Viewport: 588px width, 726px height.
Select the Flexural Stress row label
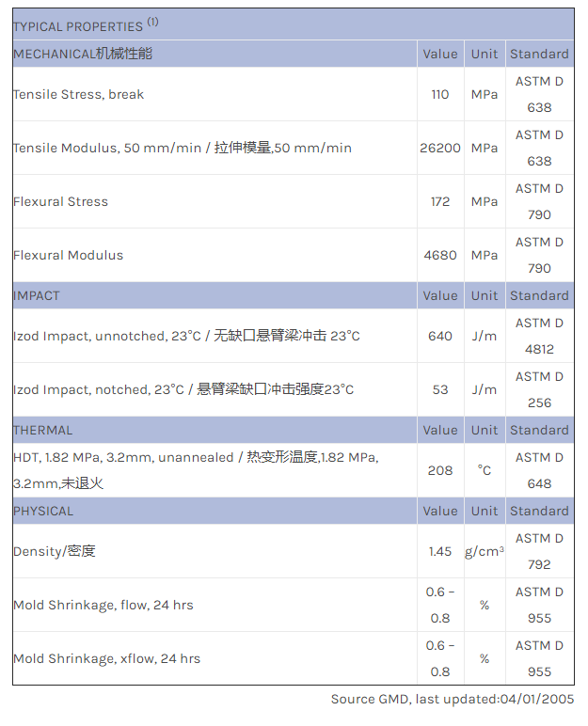(x=61, y=201)
